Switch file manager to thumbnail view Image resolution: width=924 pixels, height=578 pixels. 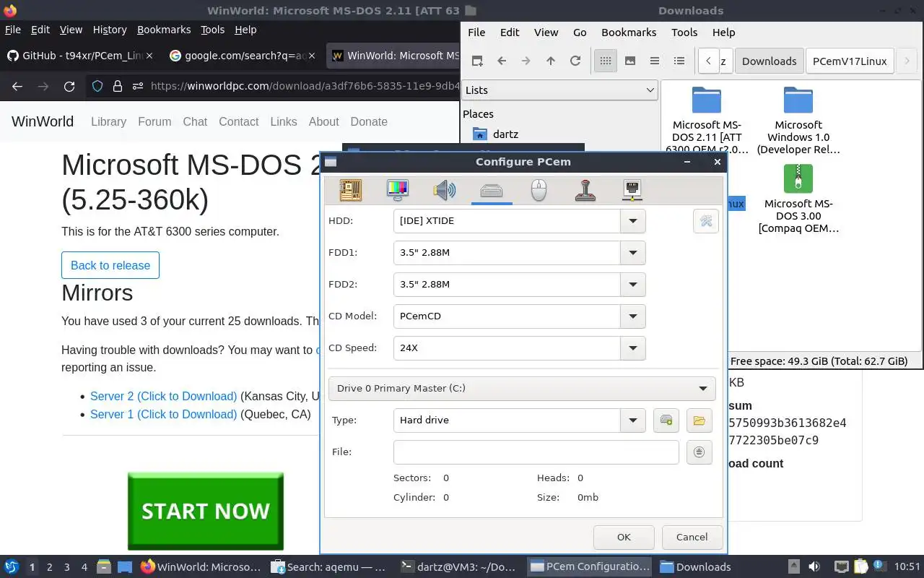[630, 61]
